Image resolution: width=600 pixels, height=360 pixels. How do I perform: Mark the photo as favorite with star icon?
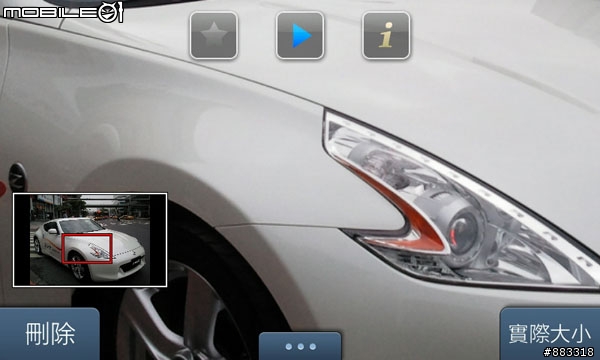coord(214,35)
